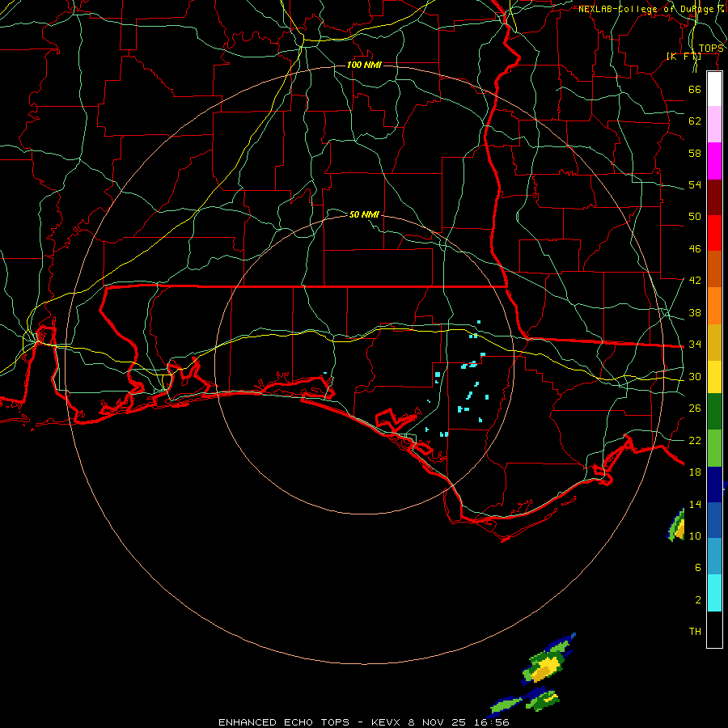728x728 pixels.
Task: Click the 62 value on the legend
Action: pyautogui.click(x=695, y=121)
